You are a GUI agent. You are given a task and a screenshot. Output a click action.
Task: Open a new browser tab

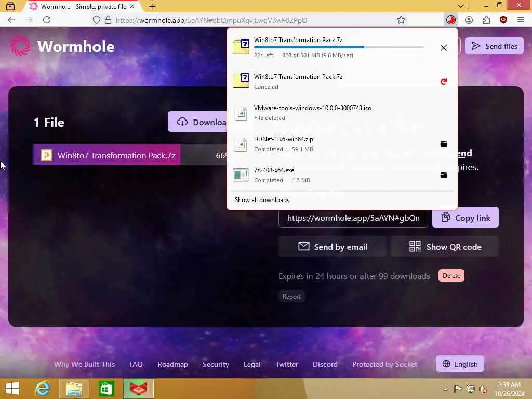152,6
